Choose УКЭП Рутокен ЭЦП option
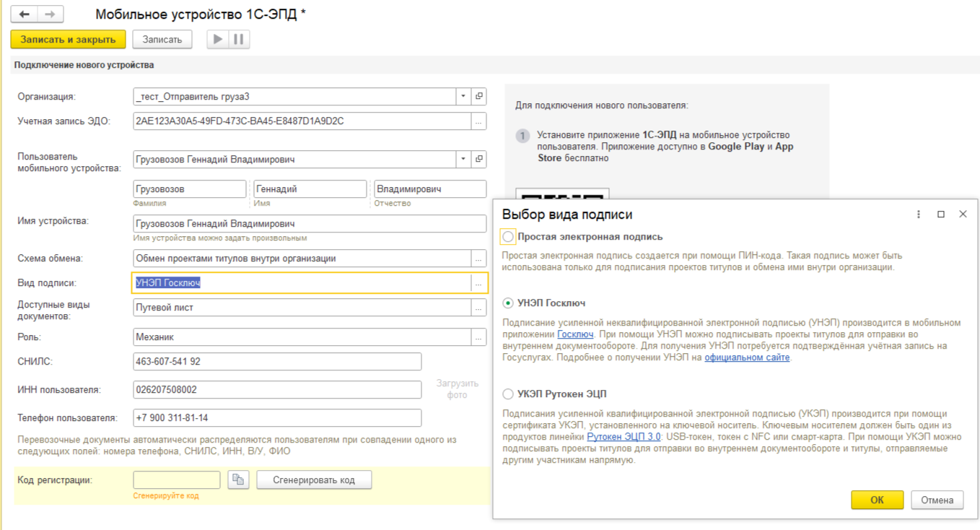 pyautogui.click(x=508, y=394)
